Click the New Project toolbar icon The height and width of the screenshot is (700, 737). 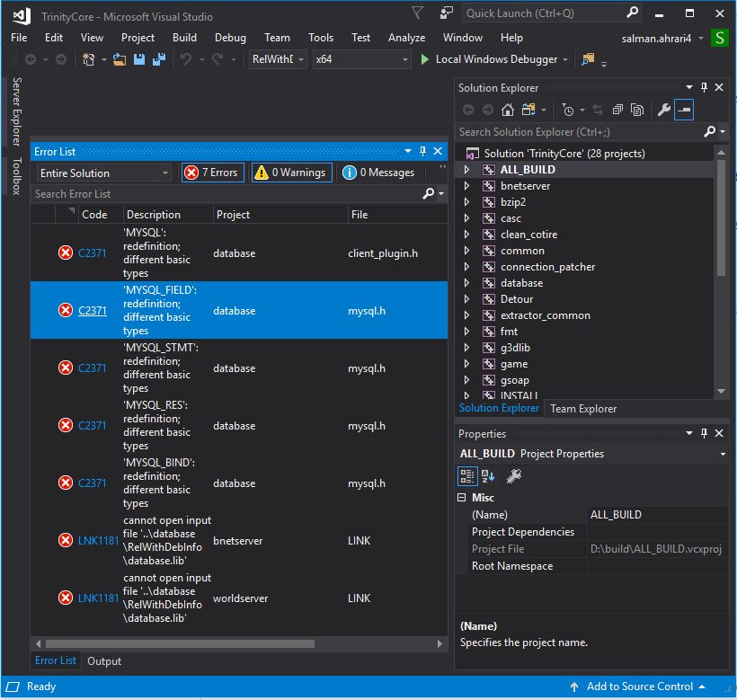tap(88, 59)
